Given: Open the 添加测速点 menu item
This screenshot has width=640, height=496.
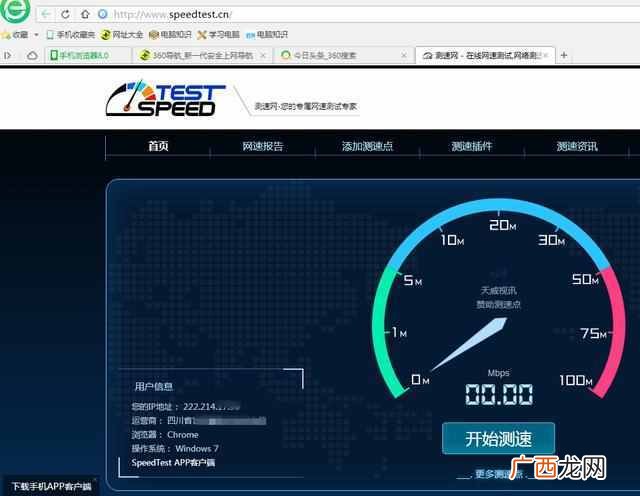Looking at the screenshot, I should 367,146.
